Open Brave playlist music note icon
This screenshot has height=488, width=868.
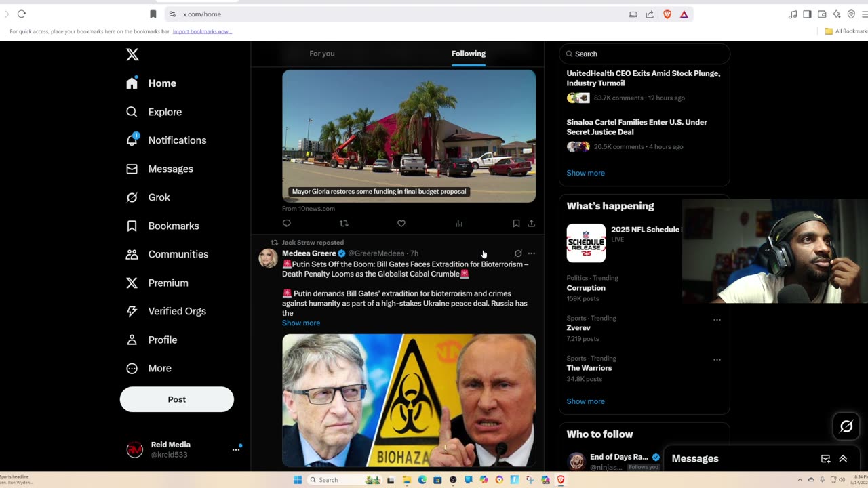click(793, 14)
